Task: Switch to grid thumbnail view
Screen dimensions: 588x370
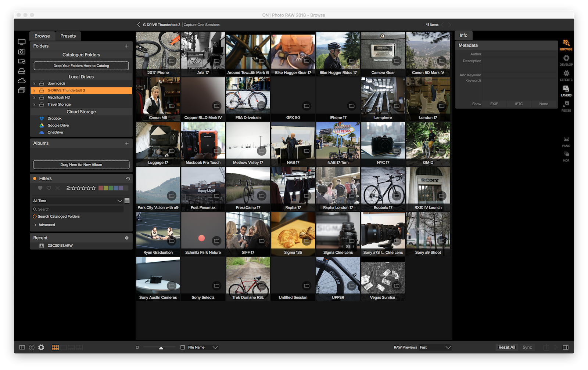Action: pyautogui.click(x=55, y=347)
